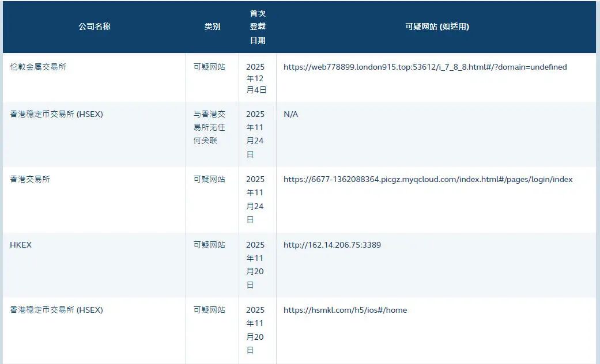Select 2025年11月24日 date in 香港交易所 row
The width and height of the screenshot is (600, 364).
click(255, 199)
